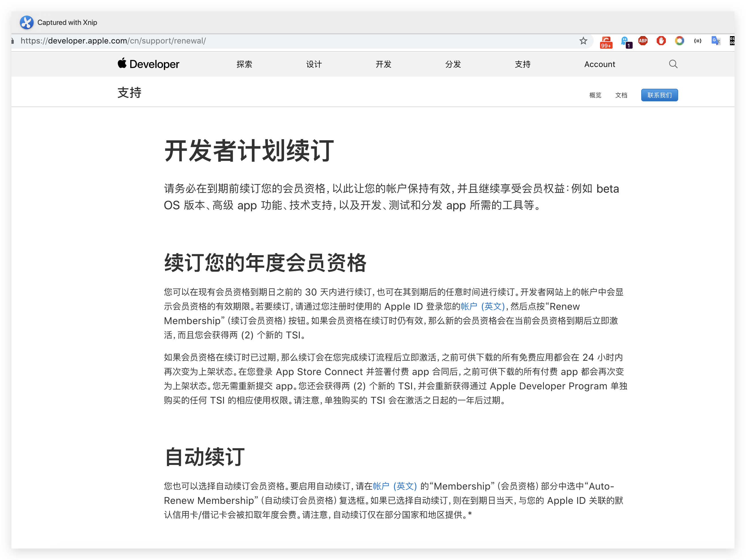Click the red 99+ badge extension icon
Viewport: 746px width, 560px height.
point(606,41)
